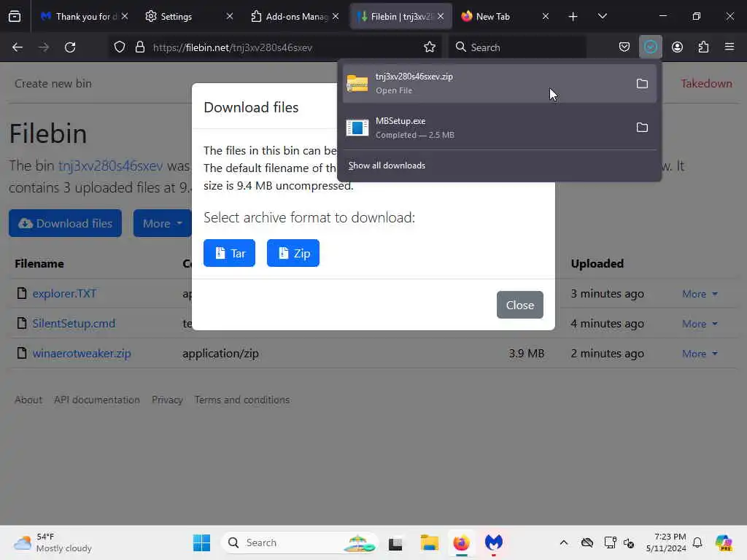This screenshot has height=560, width=747.
Task: Open the winaerotweaker.zip file link
Action: [x=82, y=354]
